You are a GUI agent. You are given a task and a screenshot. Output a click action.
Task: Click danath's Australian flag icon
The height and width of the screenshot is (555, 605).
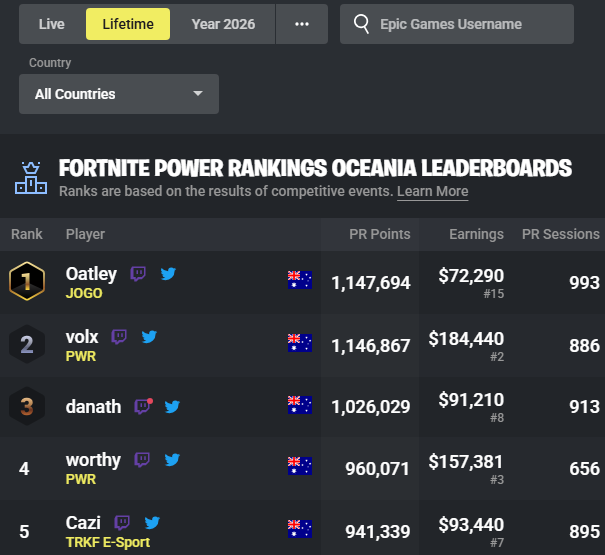click(300, 405)
